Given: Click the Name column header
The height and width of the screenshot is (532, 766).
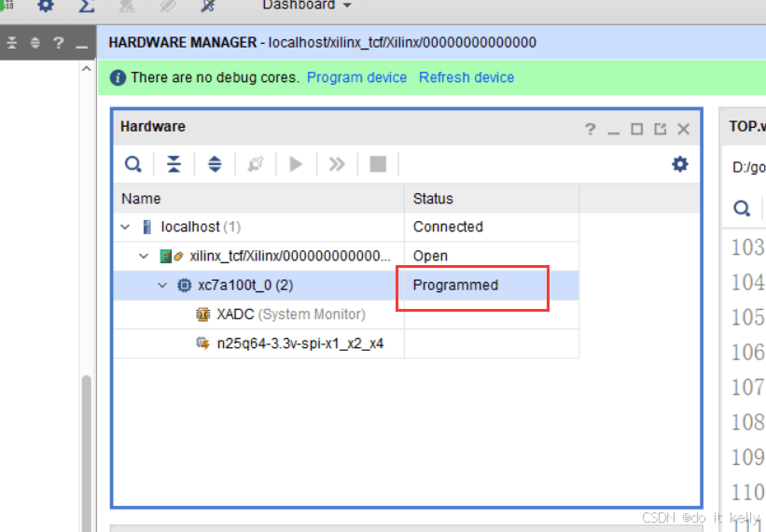Looking at the screenshot, I should point(259,199).
